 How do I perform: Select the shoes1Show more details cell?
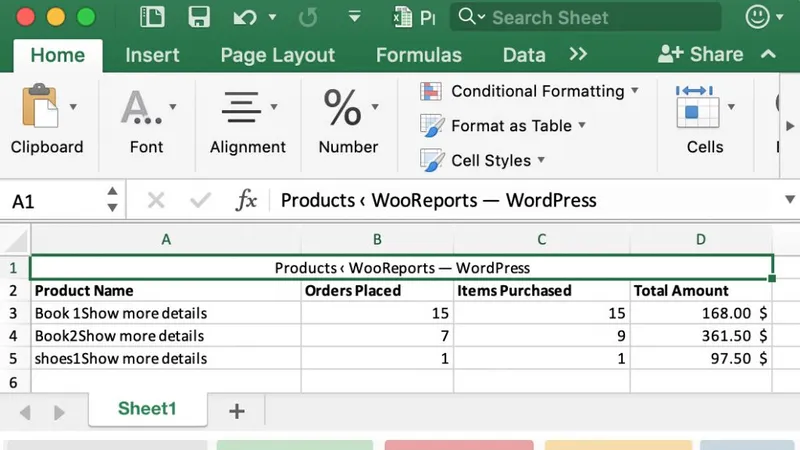pos(166,358)
